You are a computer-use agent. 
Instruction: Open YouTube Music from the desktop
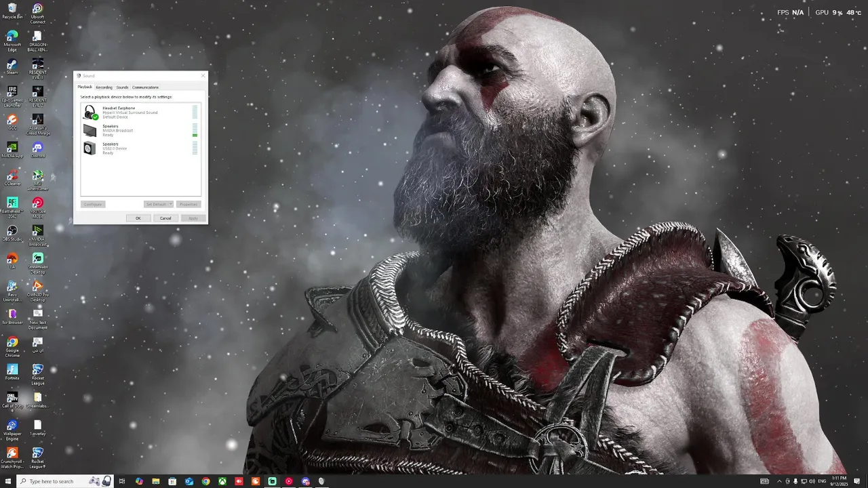pyautogui.click(x=38, y=207)
